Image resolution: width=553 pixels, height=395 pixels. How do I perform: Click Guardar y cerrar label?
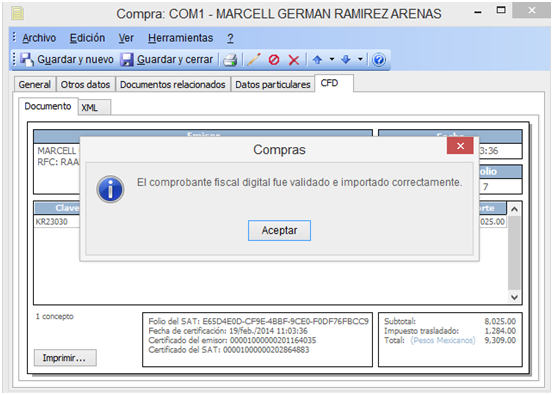click(x=175, y=60)
